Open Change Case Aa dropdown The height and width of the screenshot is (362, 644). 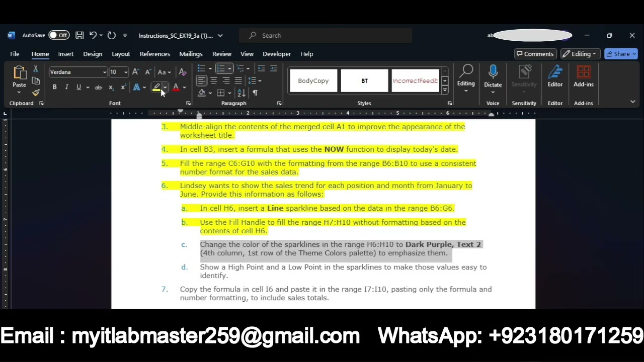pyautogui.click(x=164, y=72)
